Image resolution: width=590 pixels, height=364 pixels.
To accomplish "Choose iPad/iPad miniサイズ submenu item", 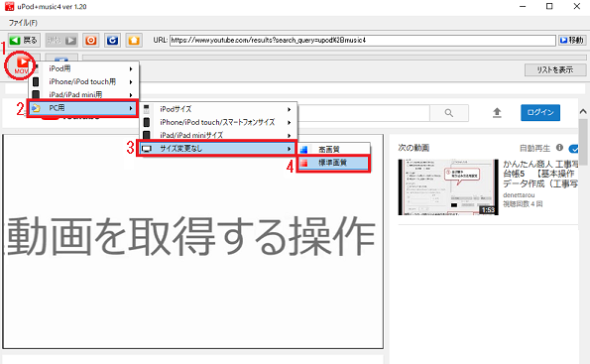I will pyautogui.click(x=218, y=135).
